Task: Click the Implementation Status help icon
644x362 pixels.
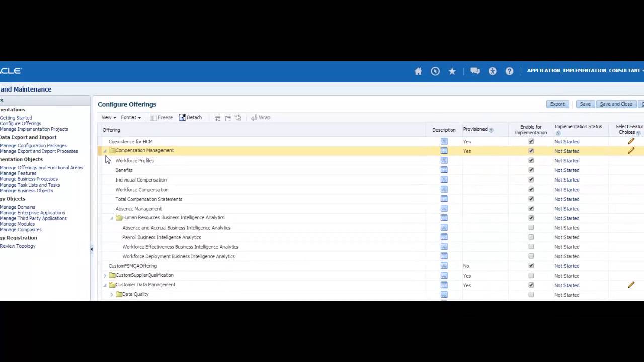Action: tap(558, 133)
